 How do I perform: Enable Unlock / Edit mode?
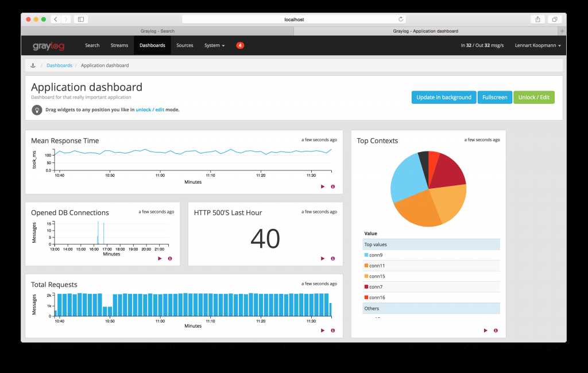point(534,97)
